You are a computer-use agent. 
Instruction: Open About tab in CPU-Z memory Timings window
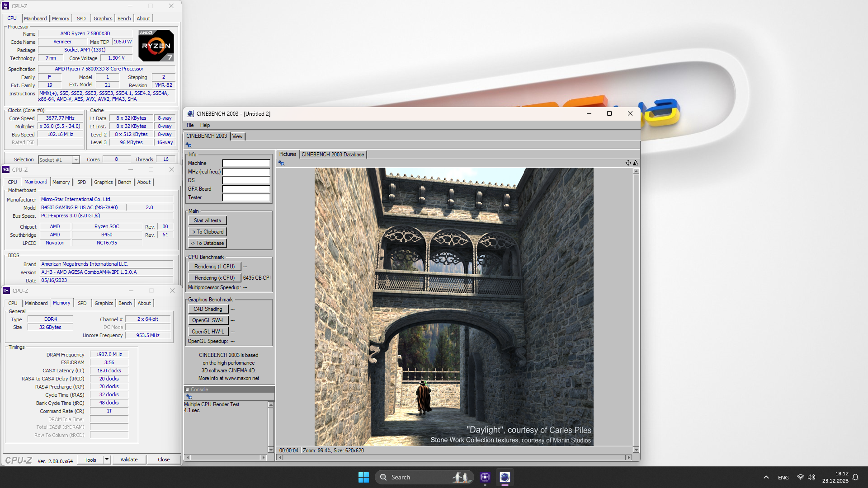[x=144, y=303]
